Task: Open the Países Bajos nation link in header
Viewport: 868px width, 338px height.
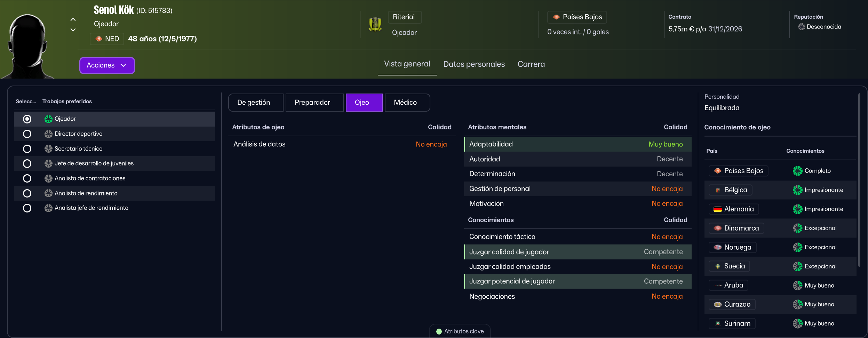Action: point(577,17)
